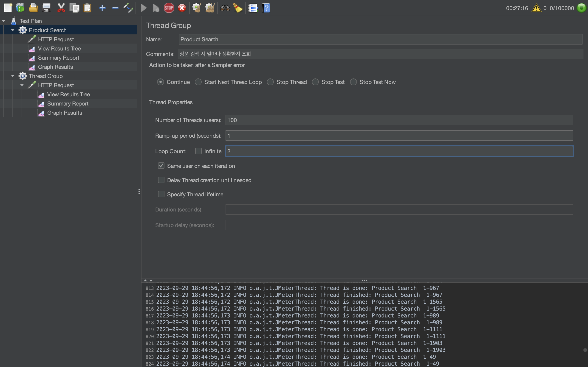Click the yellow warning log icon

(x=536, y=8)
